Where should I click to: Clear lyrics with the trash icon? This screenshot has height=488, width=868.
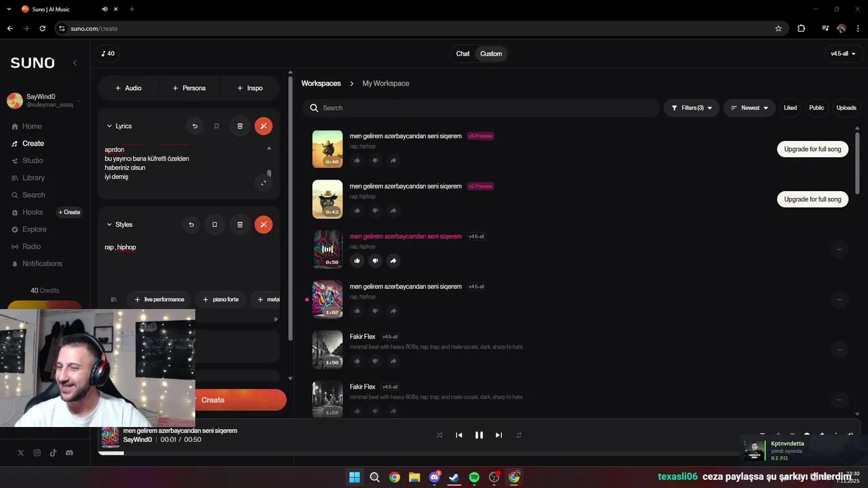point(240,126)
